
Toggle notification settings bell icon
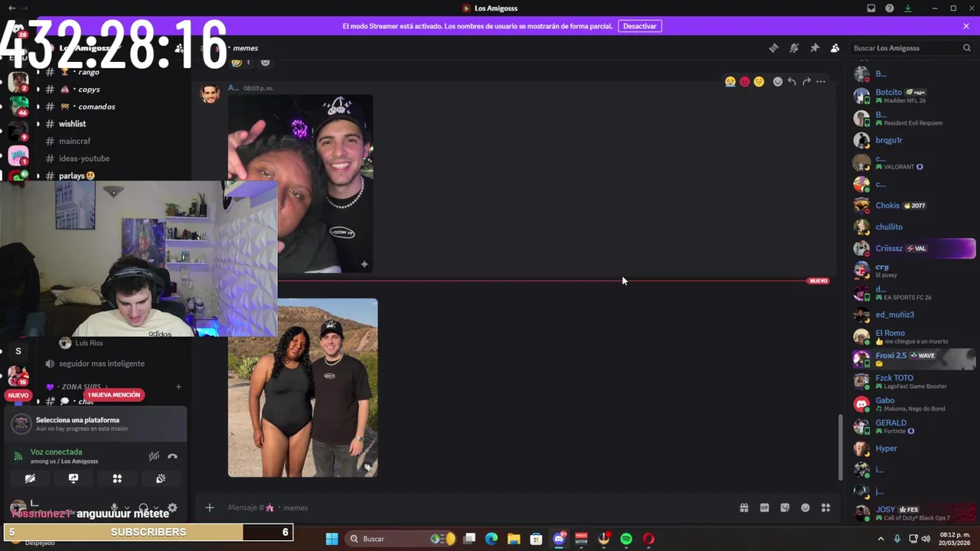pyautogui.click(x=794, y=47)
